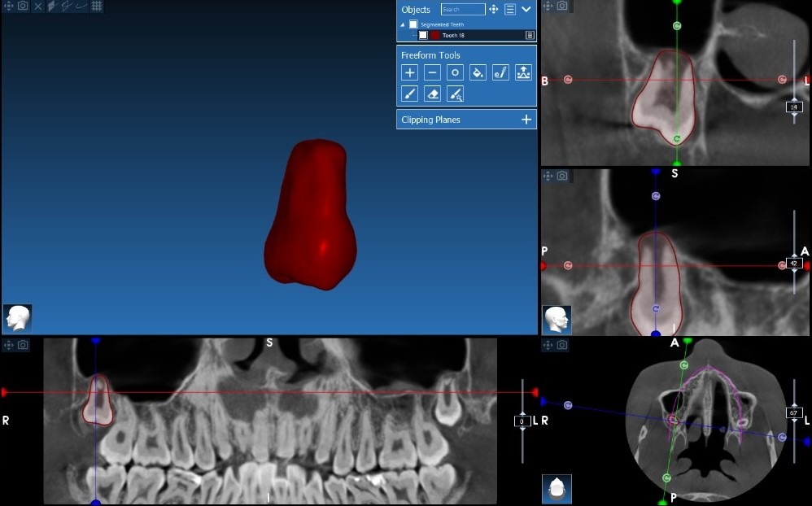This screenshot has width=812, height=506.
Task: Toggle the pan/move control in the Objects header
Action: coord(494,9)
